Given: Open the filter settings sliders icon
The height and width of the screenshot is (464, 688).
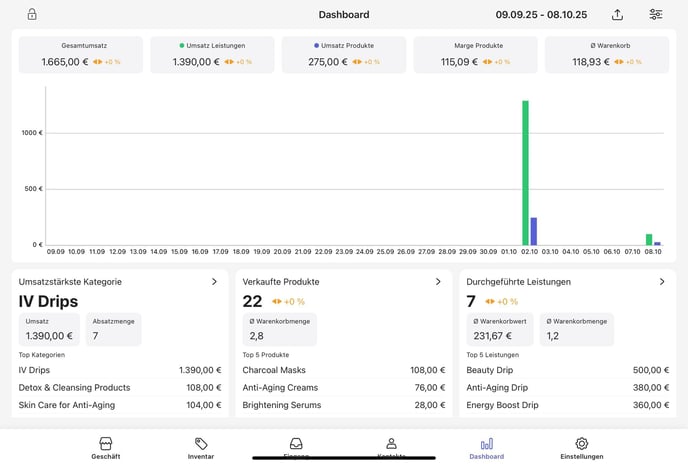Looking at the screenshot, I should point(655,15).
